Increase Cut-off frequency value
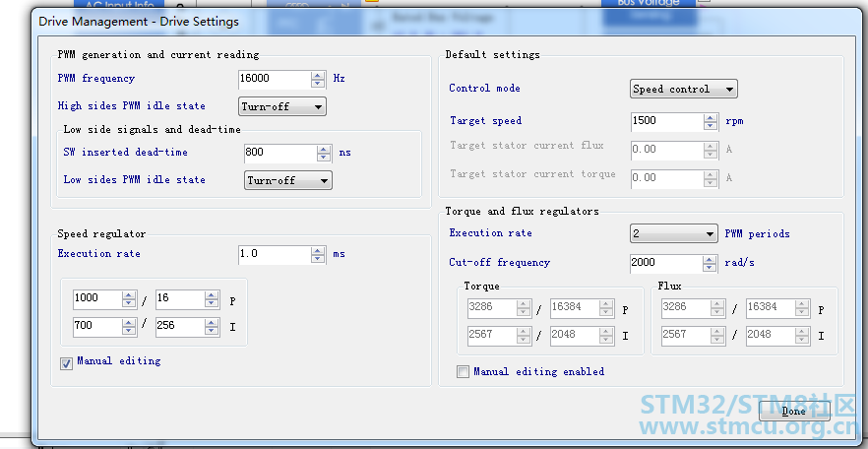The height and width of the screenshot is (449, 868). (710, 260)
